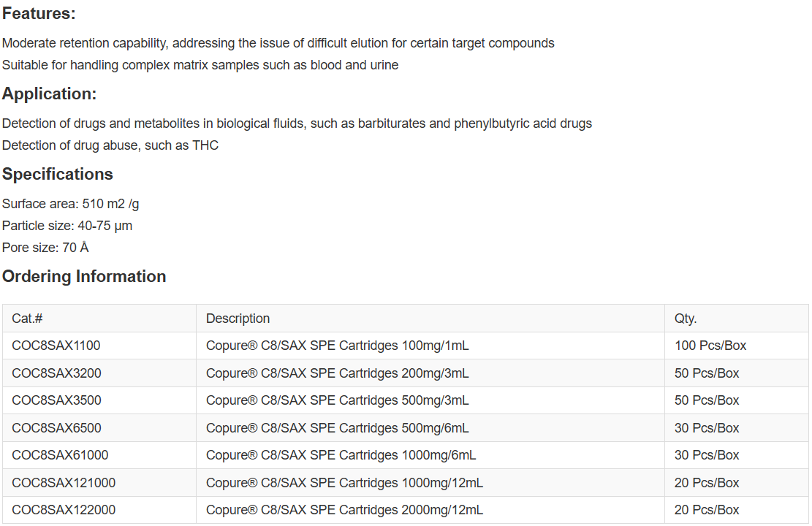
Task: Click the 100 Pcs/Box quantity cell
Action: (x=710, y=346)
